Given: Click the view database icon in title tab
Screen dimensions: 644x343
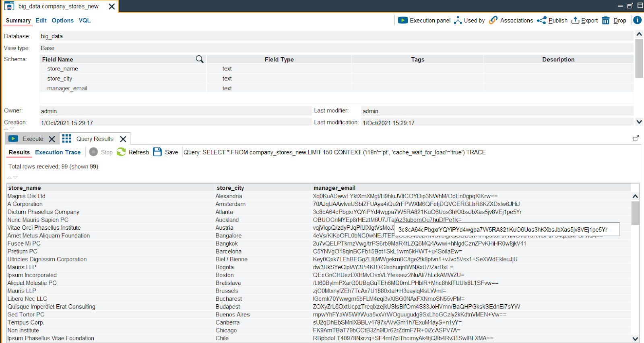Looking at the screenshot, I should [9, 6].
